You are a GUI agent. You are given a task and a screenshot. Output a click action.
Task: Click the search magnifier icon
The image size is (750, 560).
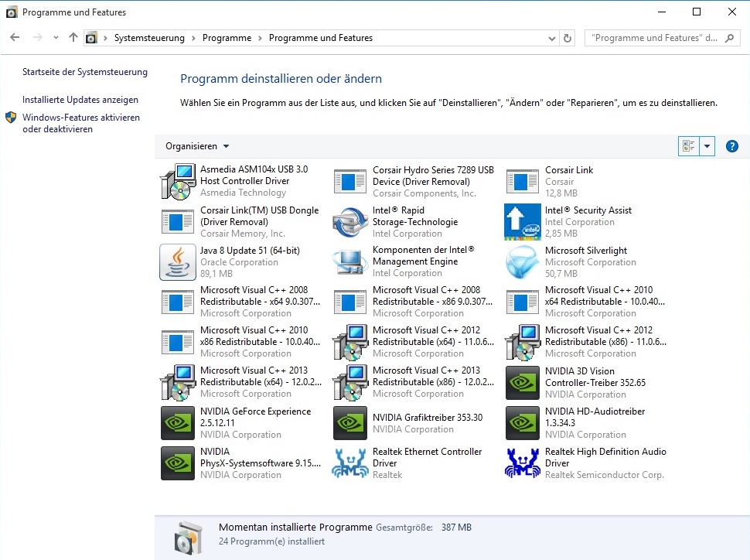click(729, 38)
